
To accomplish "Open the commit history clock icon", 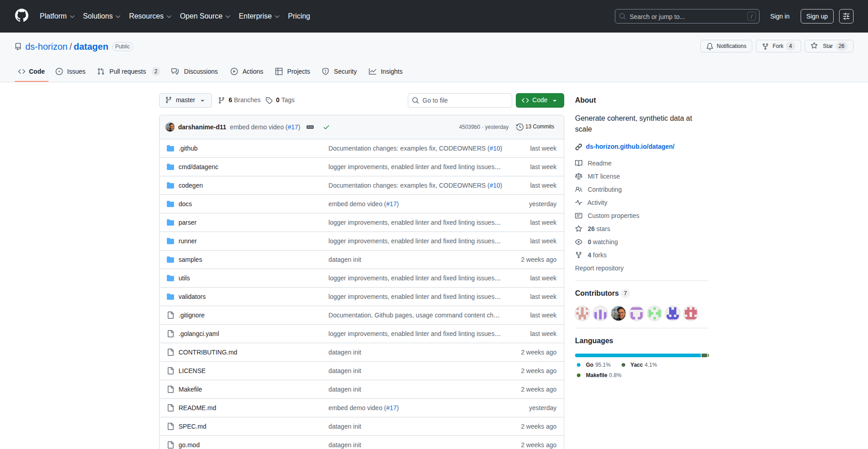I will coord(520,127).
